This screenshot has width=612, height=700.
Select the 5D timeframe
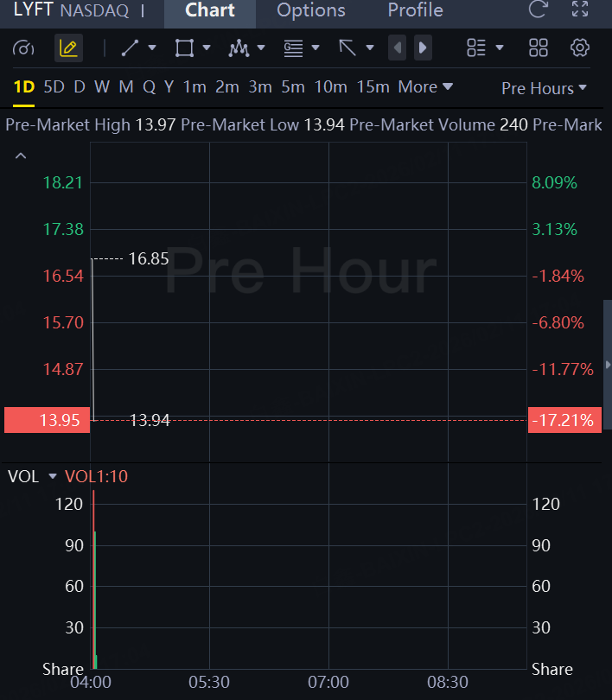point(54,86)
